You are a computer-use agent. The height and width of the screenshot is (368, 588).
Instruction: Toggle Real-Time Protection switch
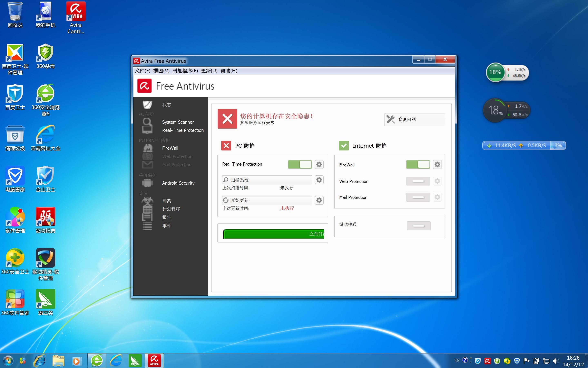tap(300, 164)
